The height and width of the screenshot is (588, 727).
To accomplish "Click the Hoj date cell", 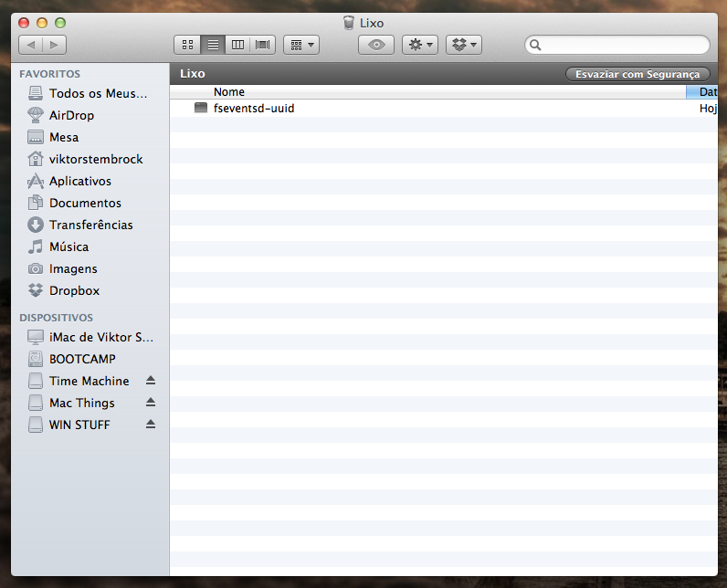I will click(708, 109).
